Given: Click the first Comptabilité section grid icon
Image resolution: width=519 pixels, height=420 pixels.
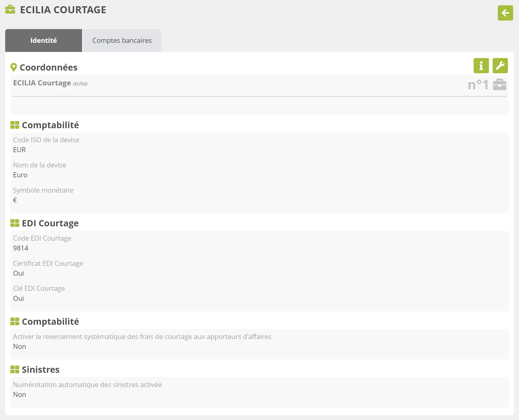Looking at the screenshot, I should point(15,125).
